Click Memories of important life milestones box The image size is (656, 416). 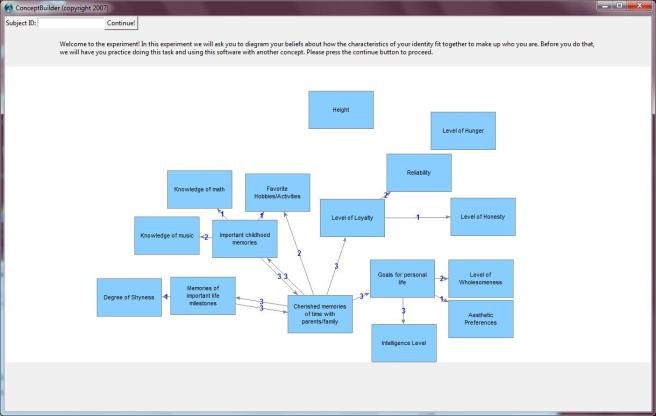[203, 296]
